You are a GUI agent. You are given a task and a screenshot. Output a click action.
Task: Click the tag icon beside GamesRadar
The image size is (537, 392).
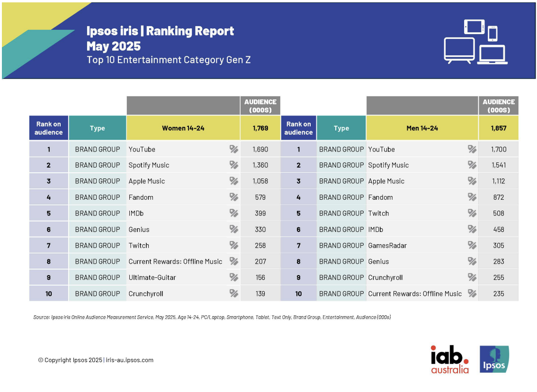(472, 245)
